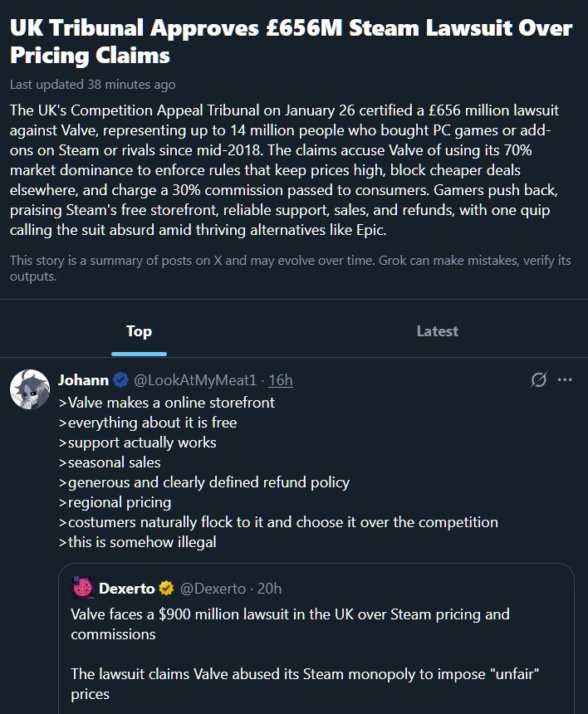Switch to the Latest tab

(x=437, y=331)
